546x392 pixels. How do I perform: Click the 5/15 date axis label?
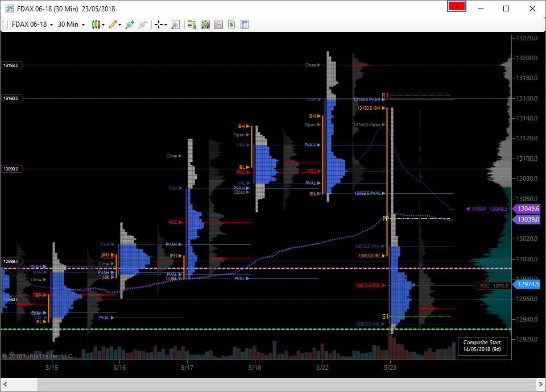pos(52,368)
